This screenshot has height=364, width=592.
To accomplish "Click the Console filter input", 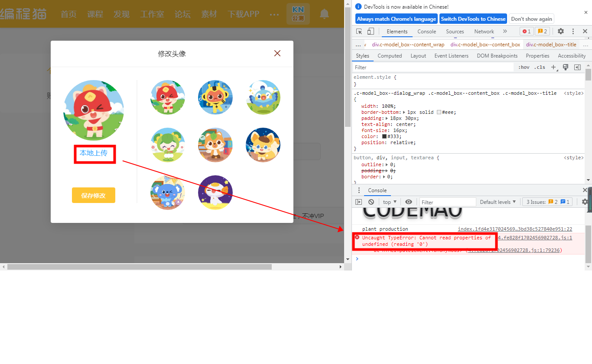I will pos(448,202).
